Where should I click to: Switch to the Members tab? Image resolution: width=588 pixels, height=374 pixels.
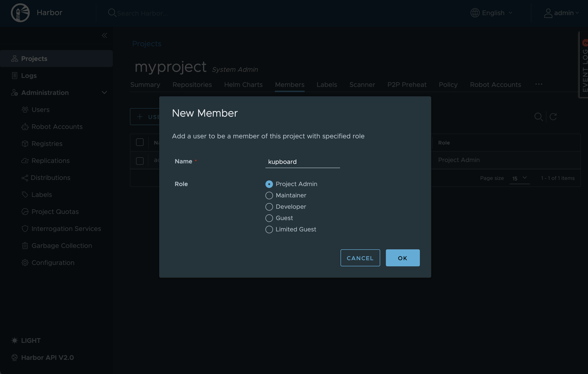pos(290,85)
